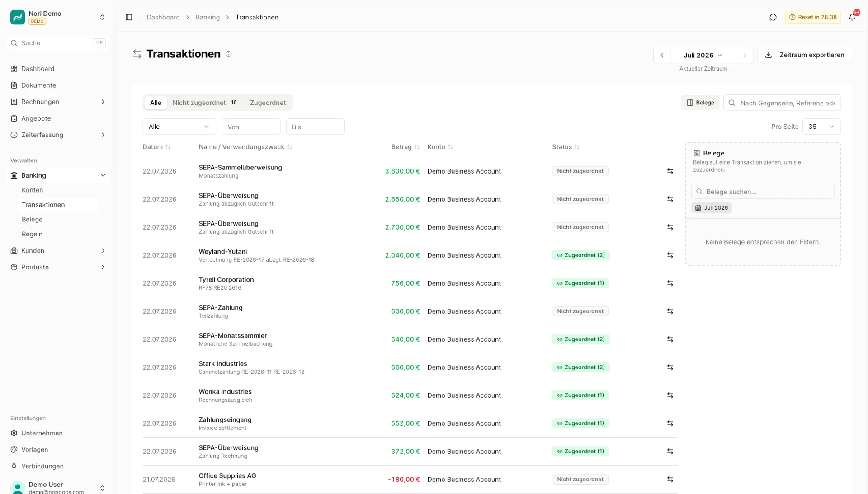The height and width of the screenshot is (494, 868).
Task: Open the Juli 2026 period dropdown
Action: tap(703, 55)
